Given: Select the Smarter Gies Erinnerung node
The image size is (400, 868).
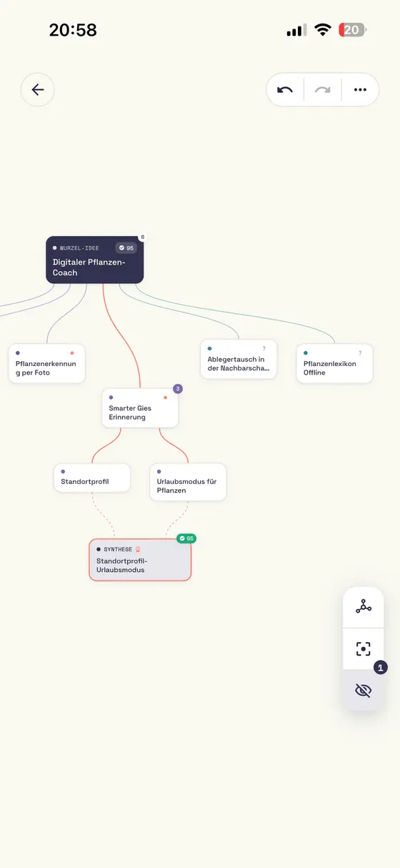Looking at the screenshot, I should click(140, 408).
